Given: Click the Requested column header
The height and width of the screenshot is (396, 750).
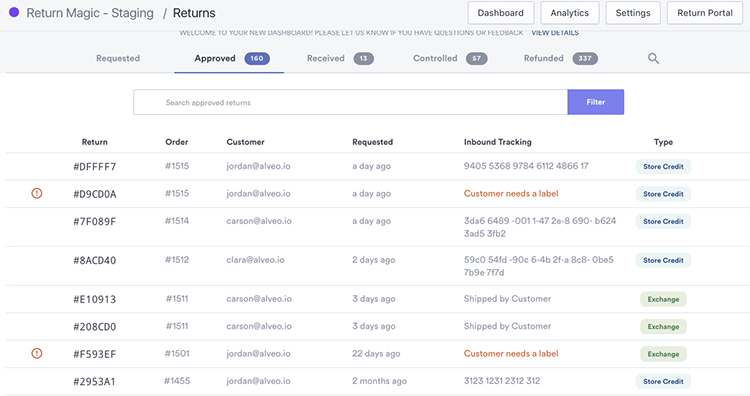Looking at the screenshot, I should (373, 142).
